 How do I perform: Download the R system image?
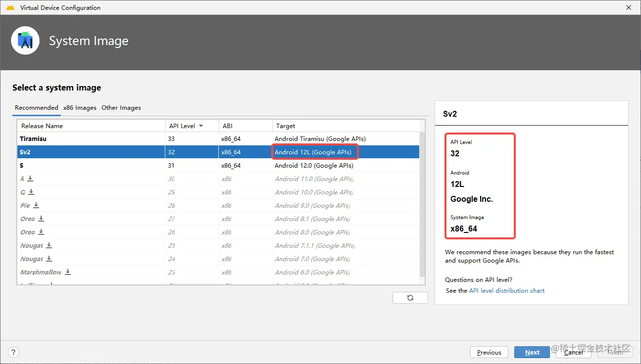tap(30, 179)
